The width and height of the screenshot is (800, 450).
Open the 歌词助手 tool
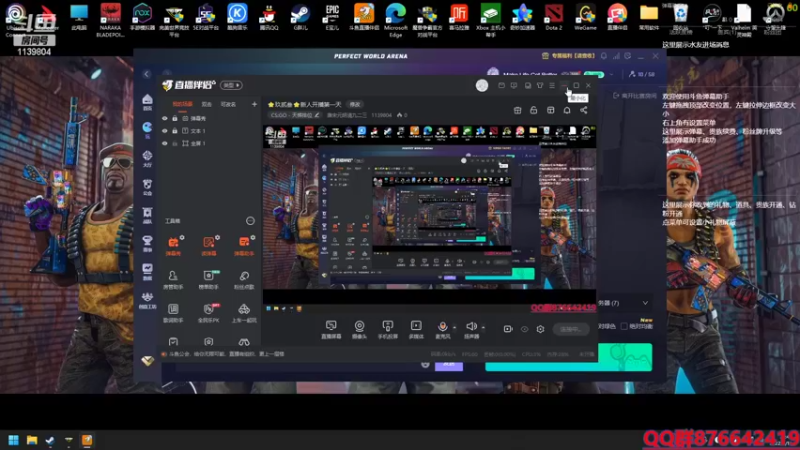point(173,313)
